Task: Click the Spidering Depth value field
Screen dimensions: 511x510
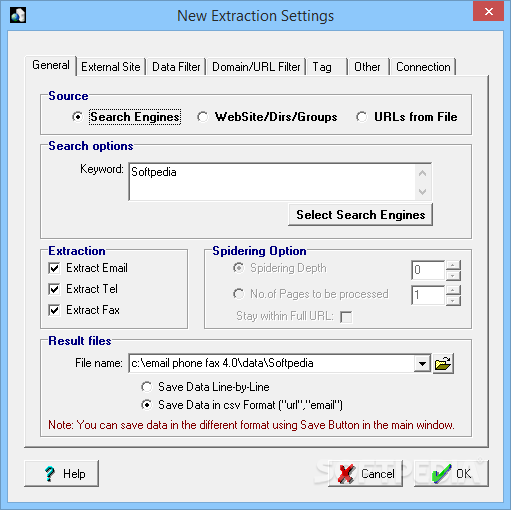Action: pyautogui.click(x=428, y=270)
